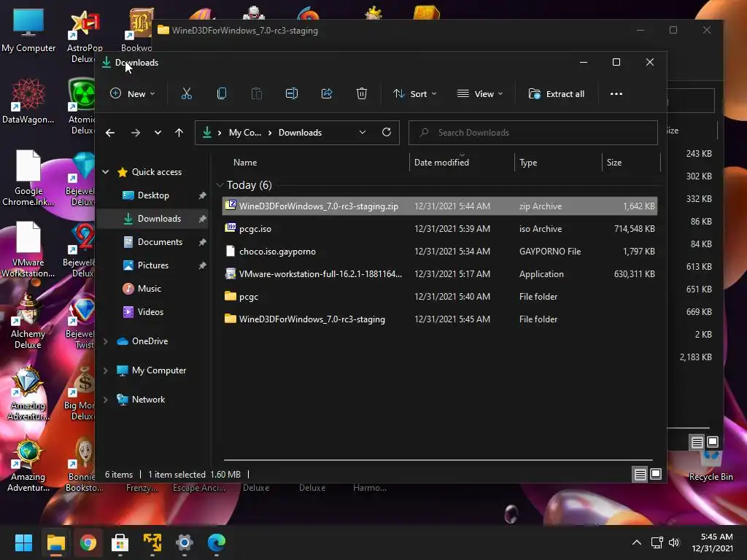Sort by Date modified column header
Screen dimensions: 747x560
click(x=462, y=163)
